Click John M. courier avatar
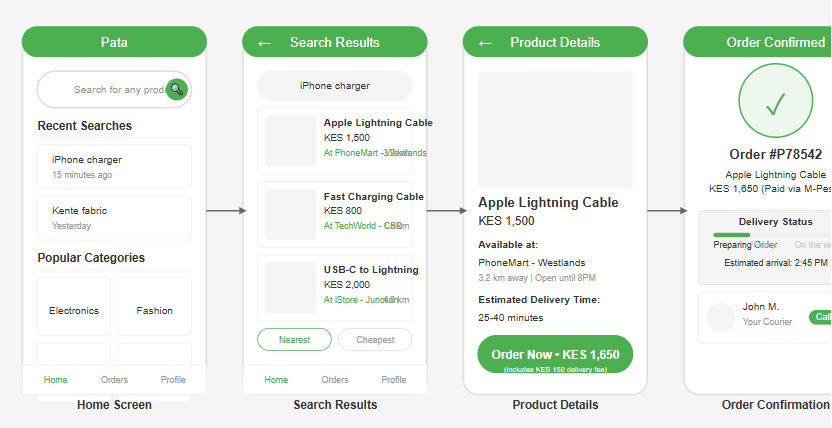The image size is (832, 428). [720, 317]
